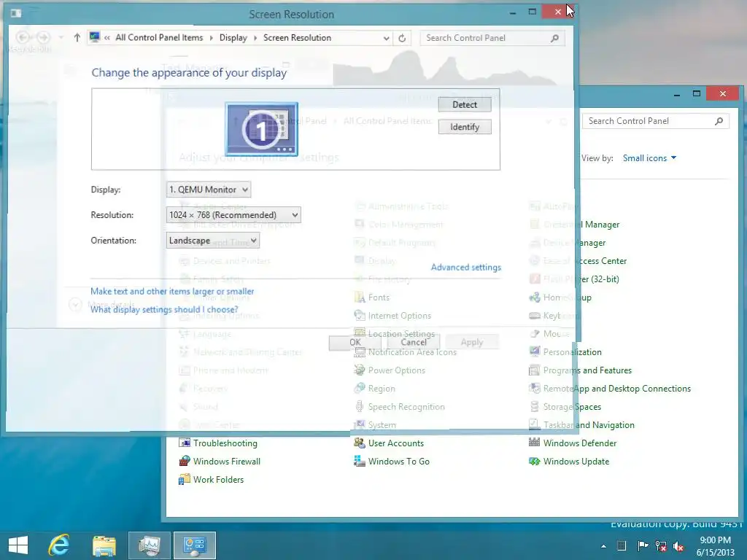Click the volume speaker tray icon

(x=678, y=545)
